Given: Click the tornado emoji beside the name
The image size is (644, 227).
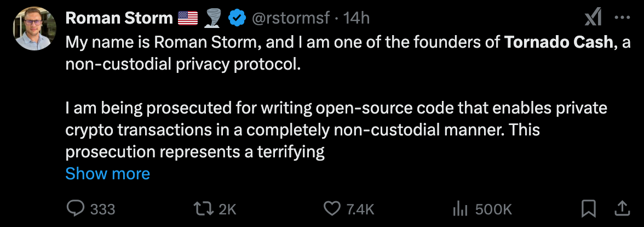Looking at the screenshot, I should coord(212,18).
